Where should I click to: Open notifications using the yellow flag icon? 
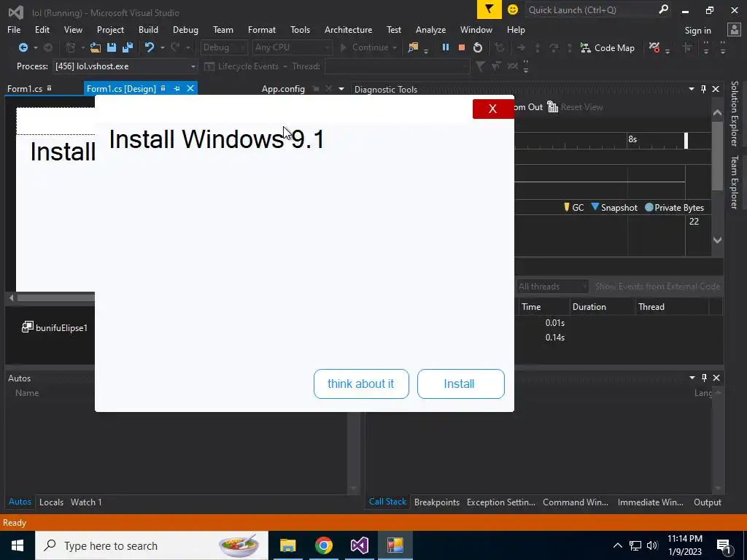click(489, 9)
